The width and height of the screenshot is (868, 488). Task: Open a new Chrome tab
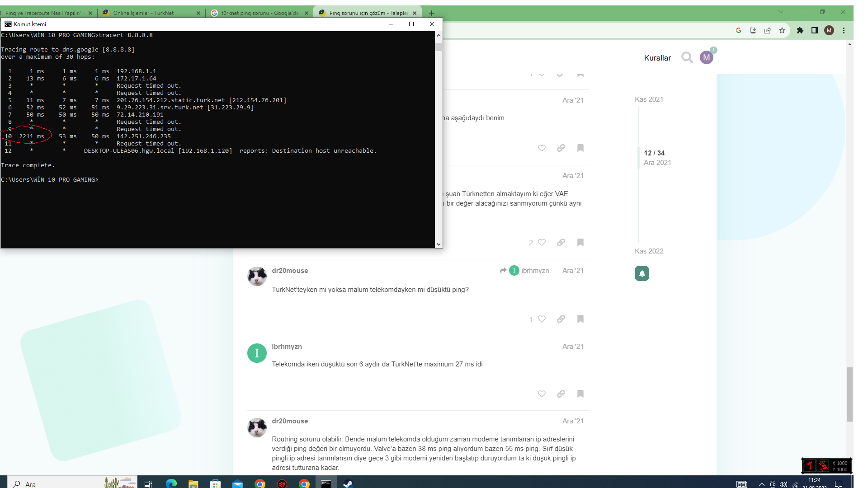click(432, 13)
